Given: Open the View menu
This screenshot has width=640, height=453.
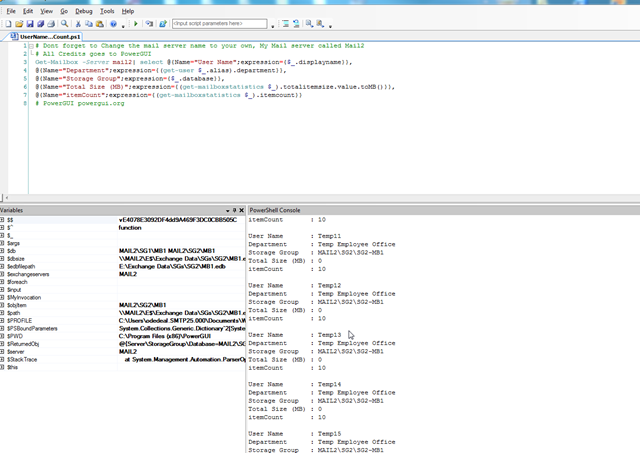Looking at the screenshot, I should 46,11.
